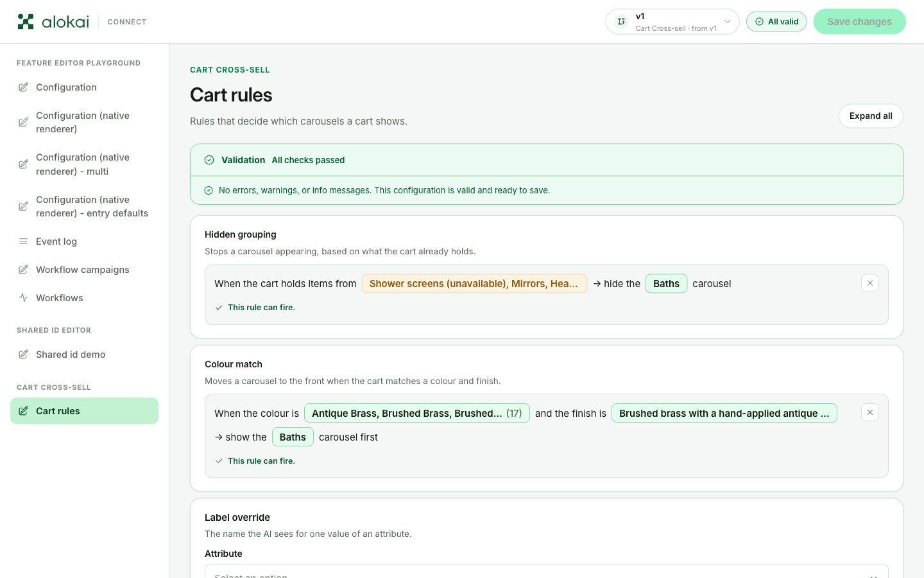
Task: Remove the Hidden grouping rule with X
Action: (x=870, y=283)
